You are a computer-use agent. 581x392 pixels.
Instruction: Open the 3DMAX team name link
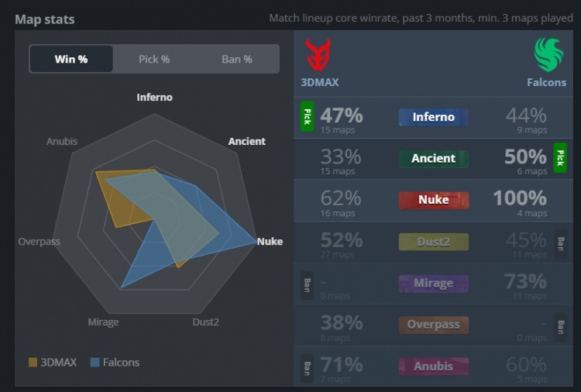click(320, 82)
